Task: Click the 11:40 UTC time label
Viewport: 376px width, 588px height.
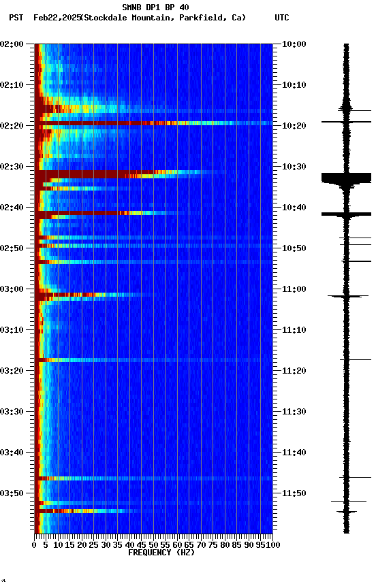Action: pyautogui.click(x=294, y=453)
